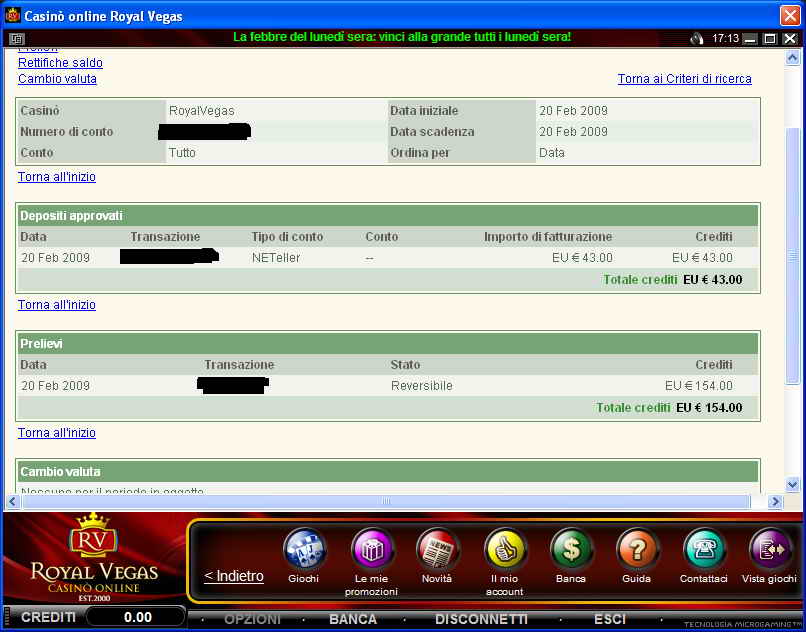Maximize the inner casino window

770,39
